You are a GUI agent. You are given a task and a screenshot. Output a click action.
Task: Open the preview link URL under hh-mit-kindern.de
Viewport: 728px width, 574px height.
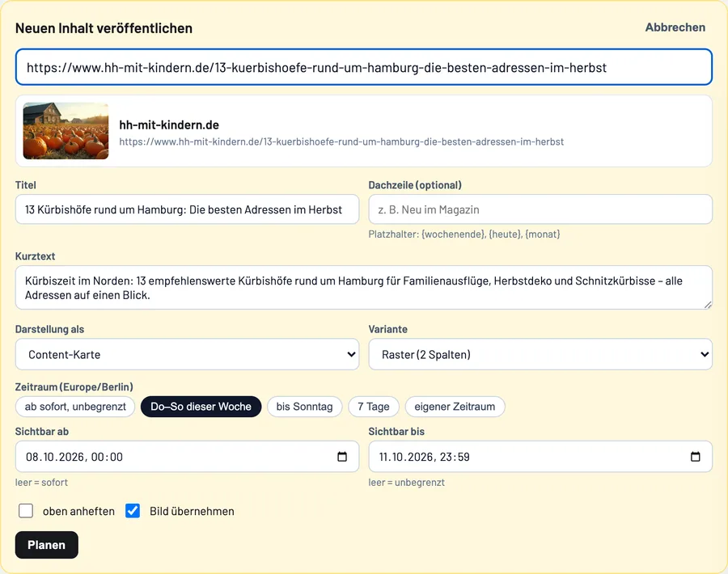click(341, 141)
